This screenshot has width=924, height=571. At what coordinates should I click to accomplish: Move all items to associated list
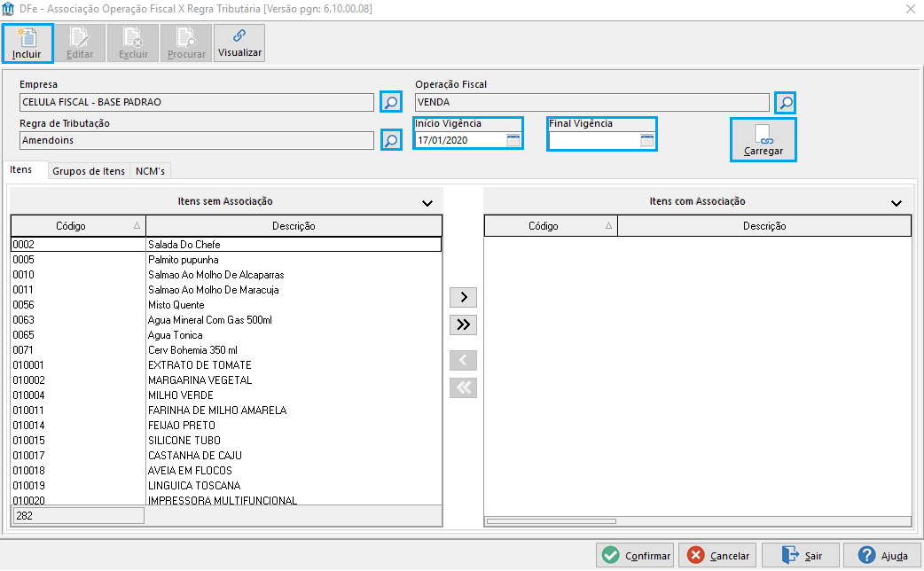463,325
